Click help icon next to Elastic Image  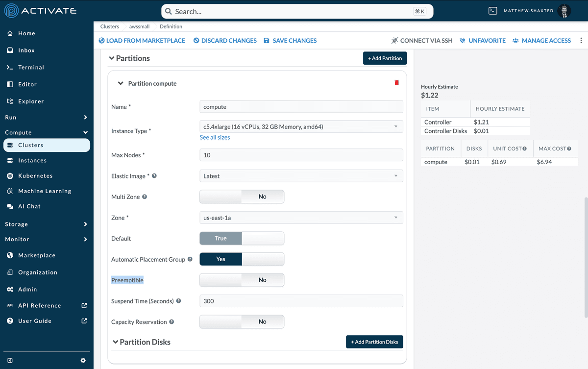coord(154,176)
